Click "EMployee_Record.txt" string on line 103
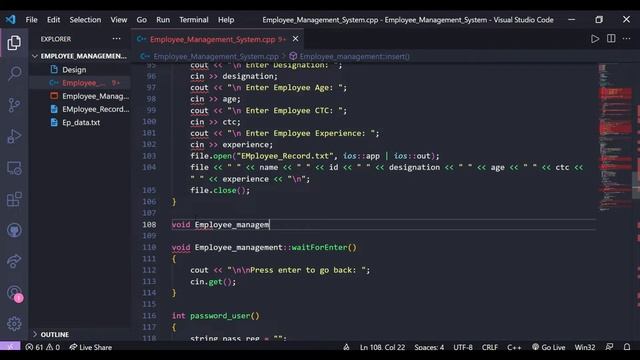This screenshot has width=640, height=360. click(285, 156)
